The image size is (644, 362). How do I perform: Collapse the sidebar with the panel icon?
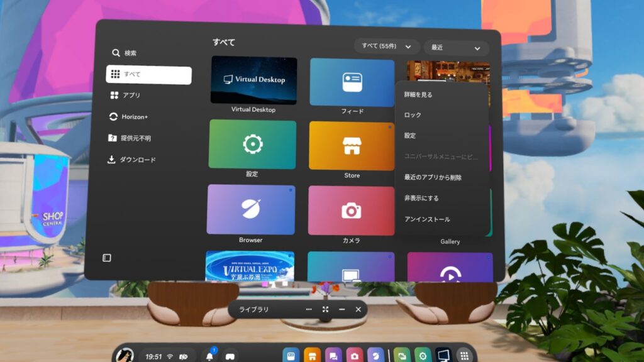[107, 258]
